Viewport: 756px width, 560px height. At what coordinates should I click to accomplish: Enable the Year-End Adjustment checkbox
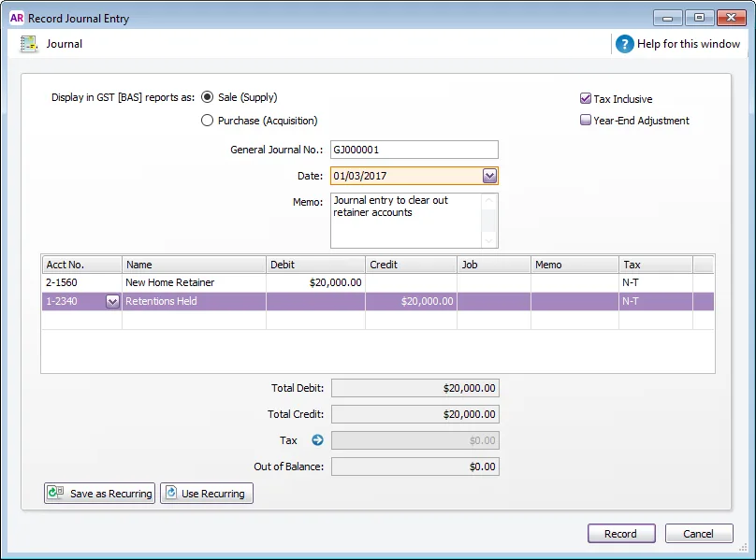coord(586,120)
